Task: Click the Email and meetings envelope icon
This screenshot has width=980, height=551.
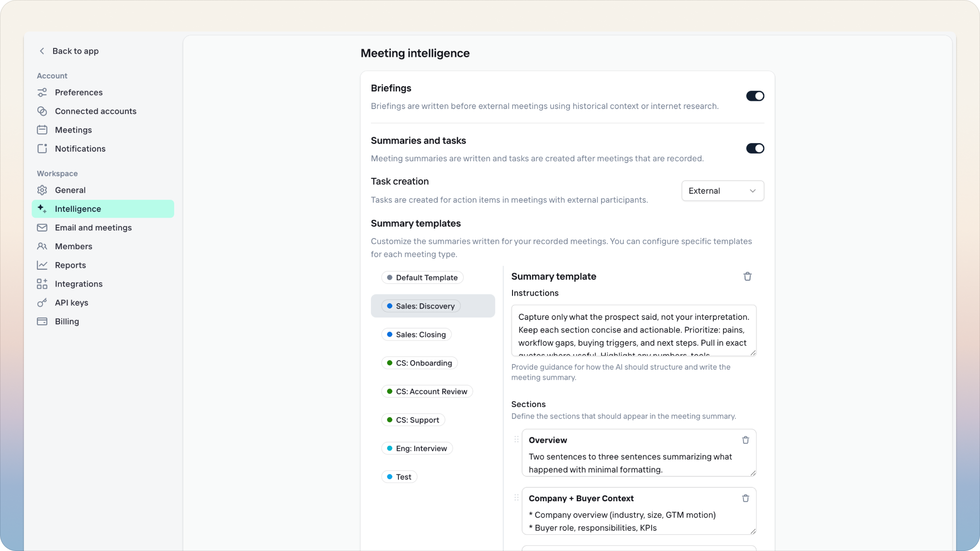Action: [42, 228]
